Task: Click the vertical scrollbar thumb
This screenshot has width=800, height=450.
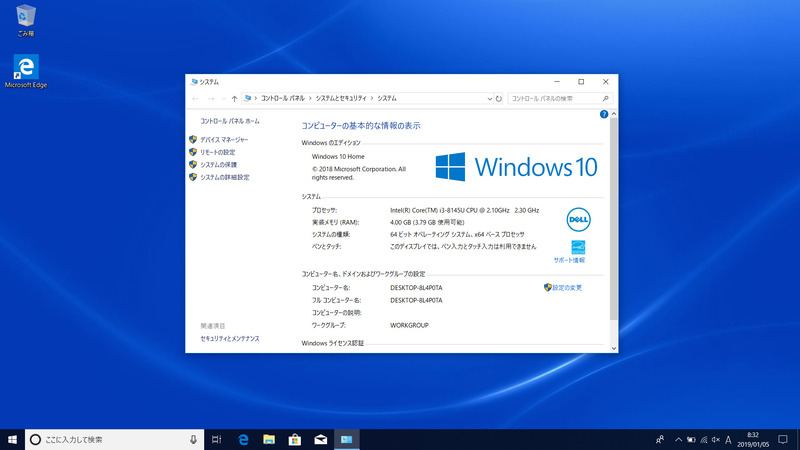Action: pos(614,219)
